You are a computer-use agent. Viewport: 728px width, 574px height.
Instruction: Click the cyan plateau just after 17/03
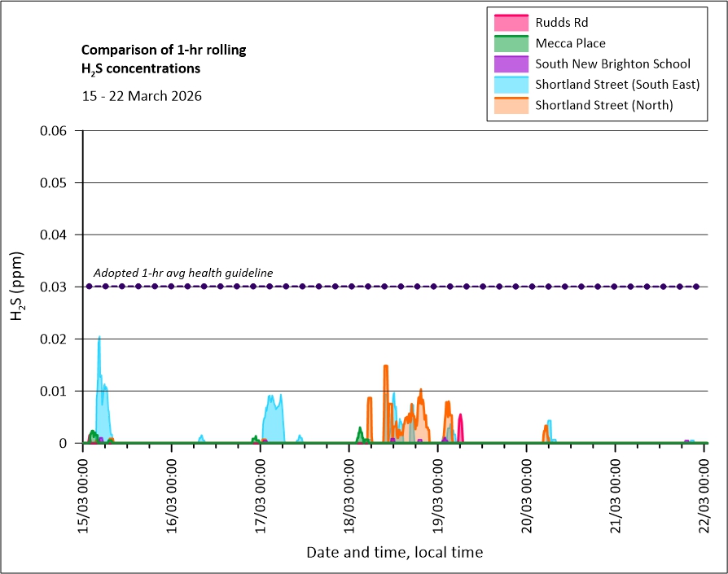tap(273, 399)
